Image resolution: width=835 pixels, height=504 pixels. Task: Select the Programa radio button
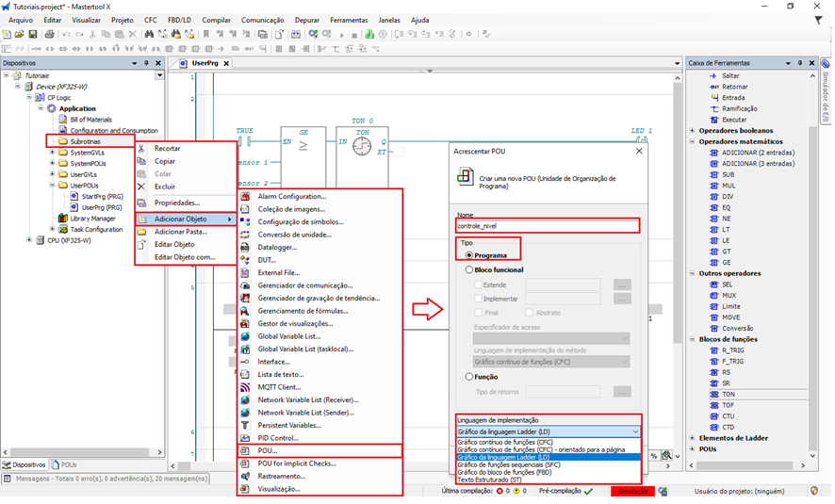point(469,255)
